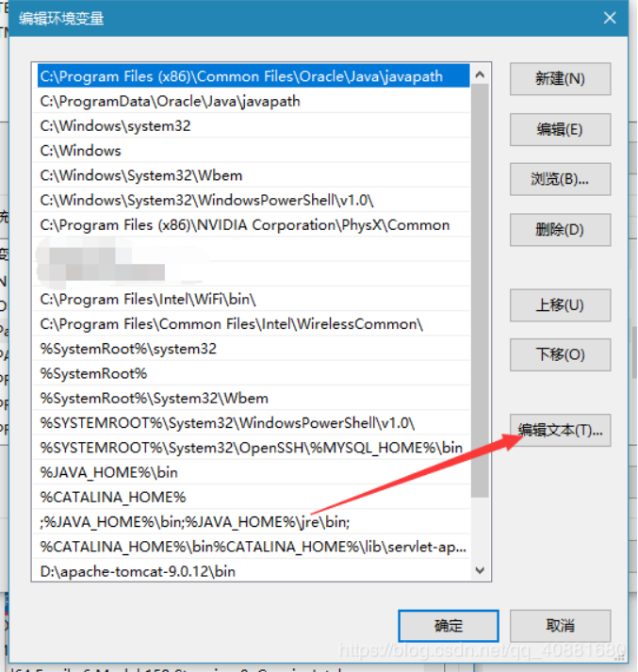Select the single %JAVA_HOME%\bin entry

pyautogui.click(x=252, y=473)
